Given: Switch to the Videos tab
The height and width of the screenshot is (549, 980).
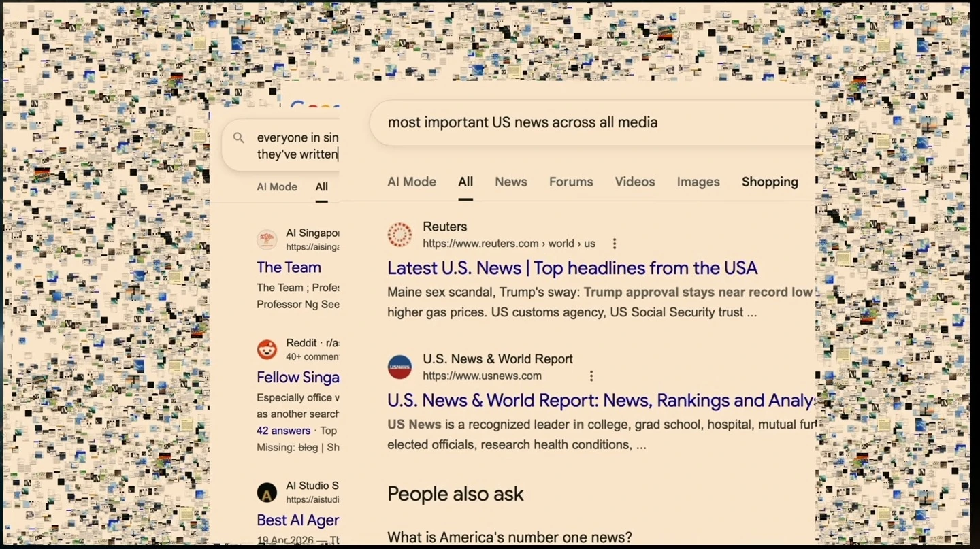Looking at the screenshot, I should (x=635, y=182).
